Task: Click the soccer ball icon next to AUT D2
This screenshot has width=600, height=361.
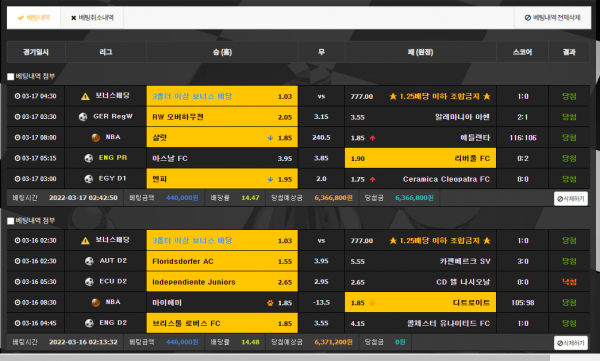Action: coord(89,261)
